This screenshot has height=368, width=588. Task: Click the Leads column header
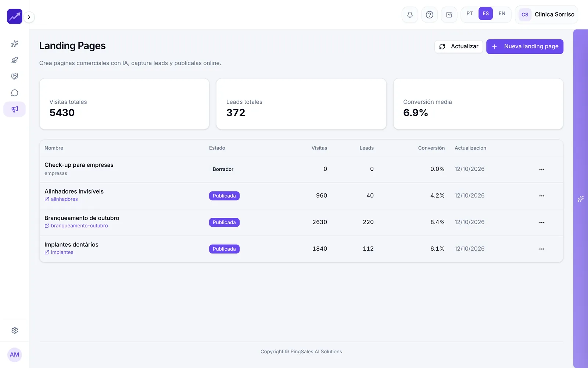click(x=367, y=148)
